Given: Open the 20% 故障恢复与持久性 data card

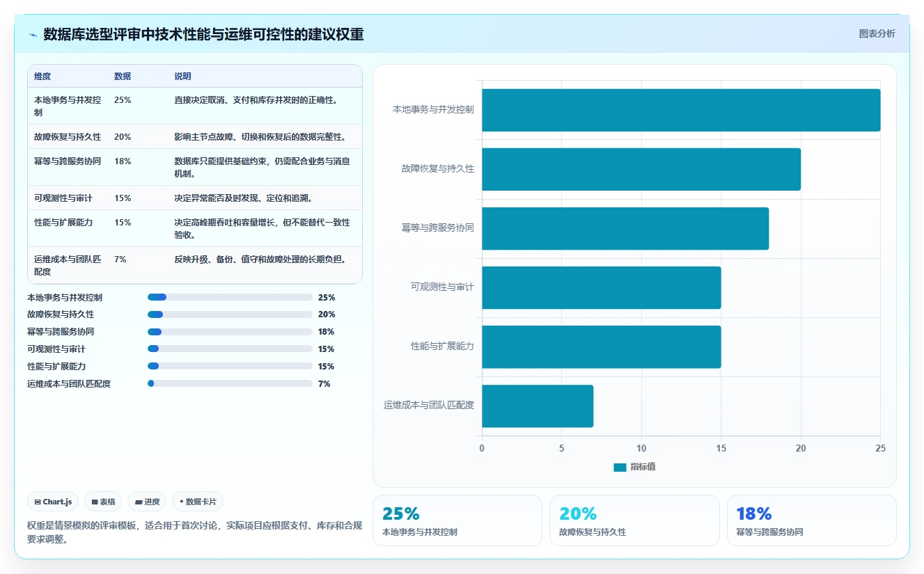Looking at the screenshot, I should (634, 520).
